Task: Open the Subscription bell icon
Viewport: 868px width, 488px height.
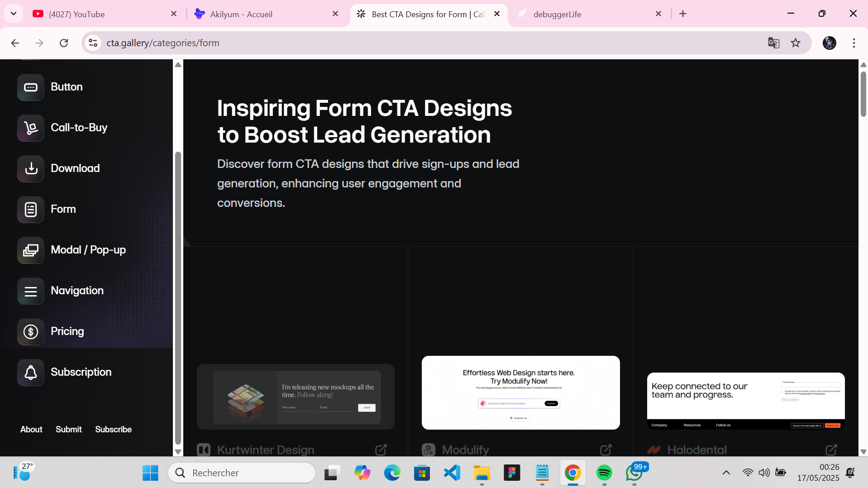Action: 31,373
